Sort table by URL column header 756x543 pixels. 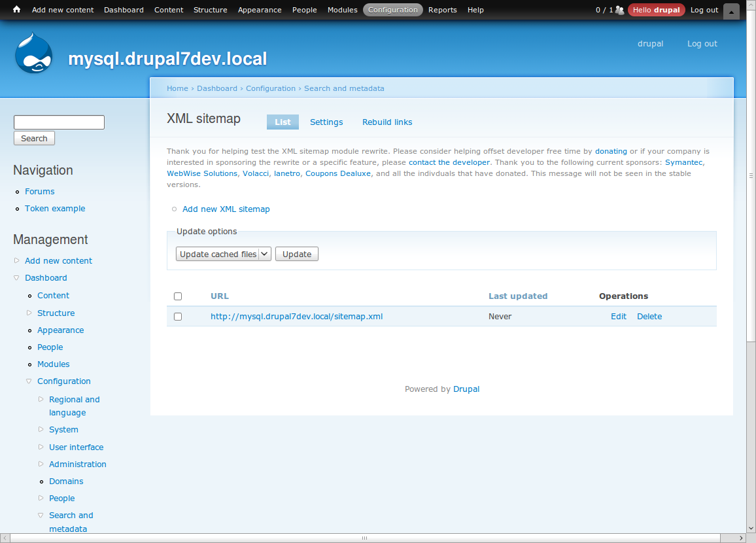(219, 296)
